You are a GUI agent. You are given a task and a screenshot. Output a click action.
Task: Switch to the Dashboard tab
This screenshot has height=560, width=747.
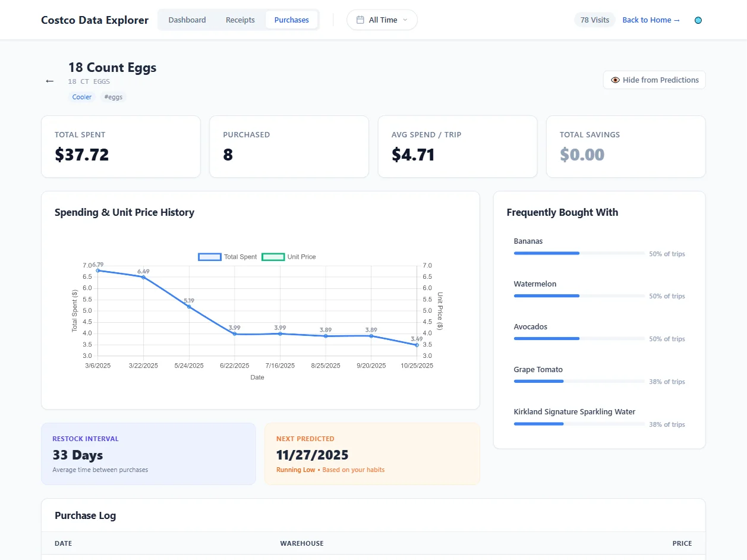click(x=187, y=20)
